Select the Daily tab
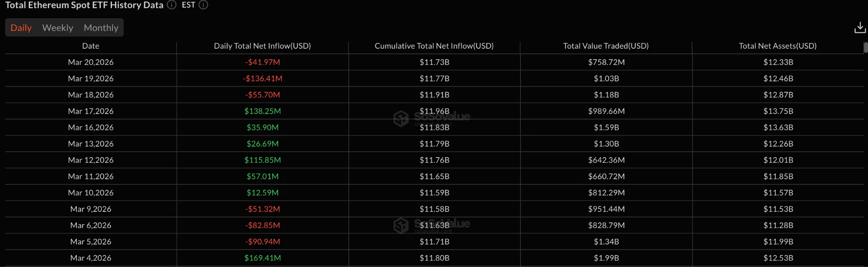The height and width of the screenshot is (267, 868). click(21, 28)
